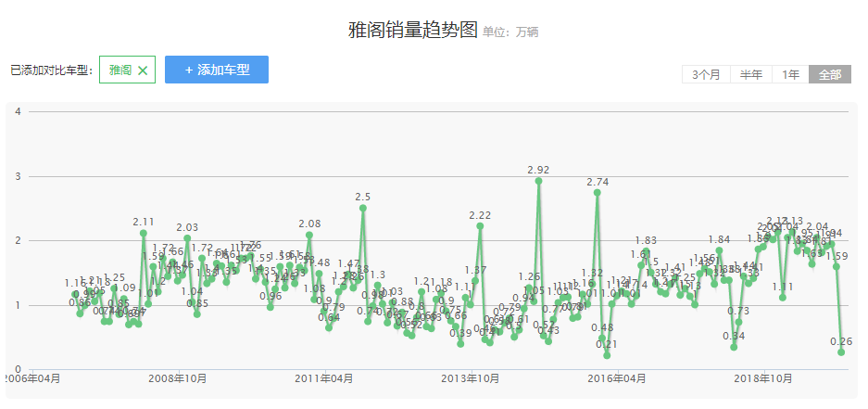Select the final data point labeled 0.26
868x409 pixels.
[x=841, y=352]
